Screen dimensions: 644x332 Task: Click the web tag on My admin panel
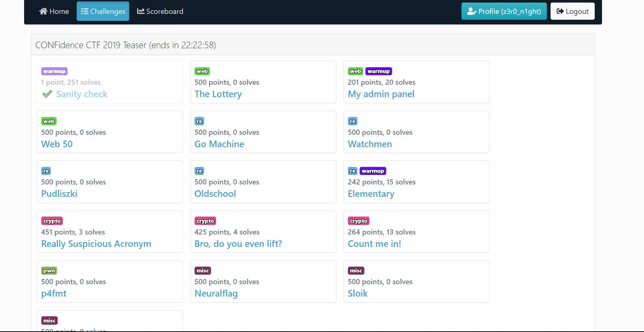point(356,71)
